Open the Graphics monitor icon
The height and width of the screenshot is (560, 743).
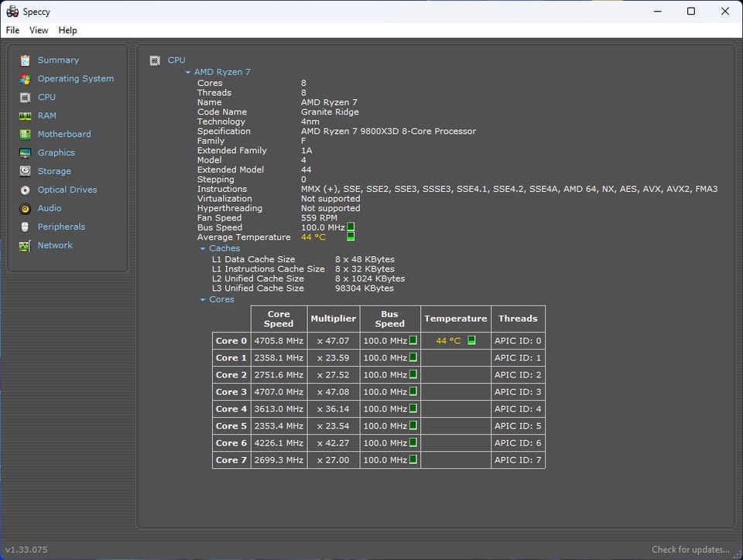tap(26, 153)
